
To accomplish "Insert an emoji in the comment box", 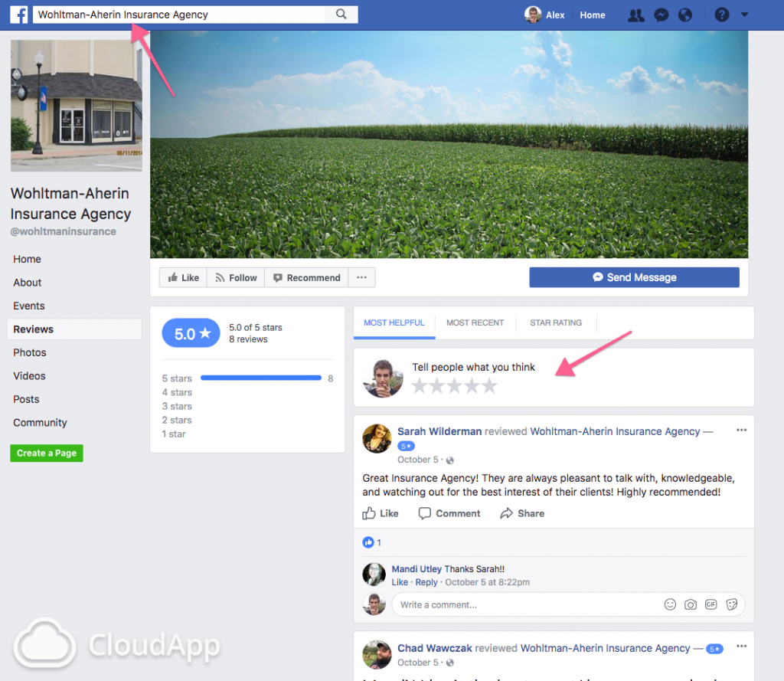I will 670,604.
